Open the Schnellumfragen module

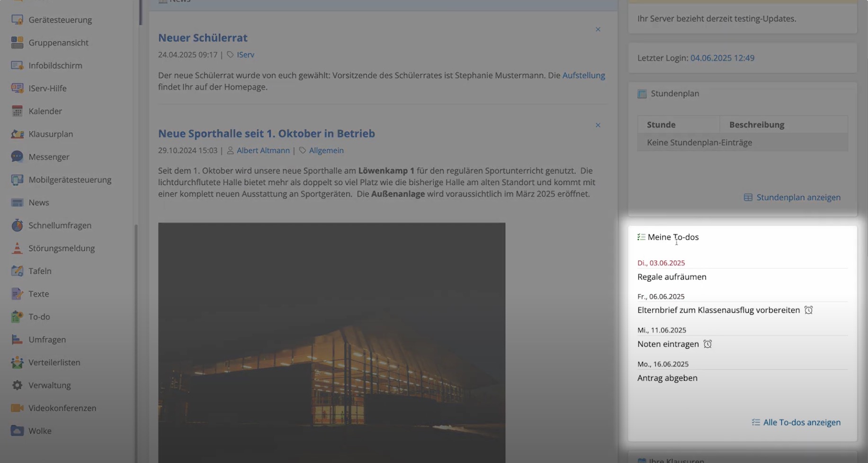point(60,225)
